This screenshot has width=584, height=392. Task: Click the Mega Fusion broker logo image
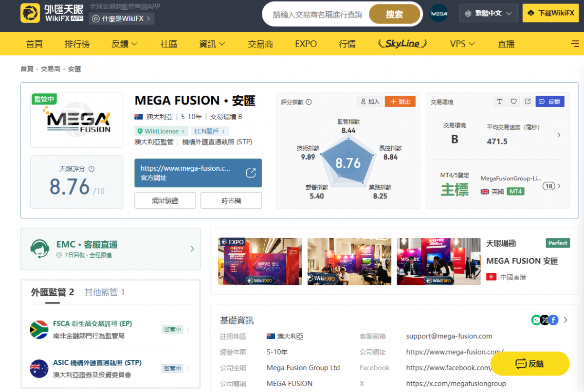pos(77,120)
